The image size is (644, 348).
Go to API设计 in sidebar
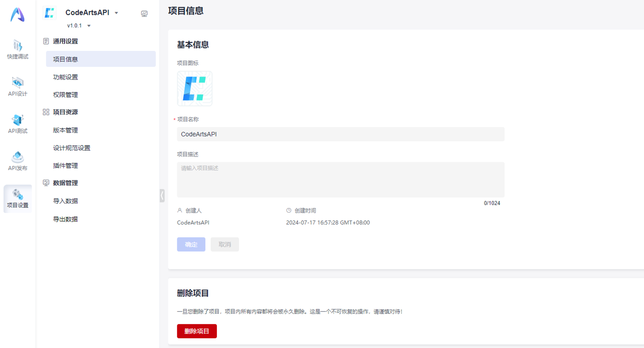coord(18,86)
